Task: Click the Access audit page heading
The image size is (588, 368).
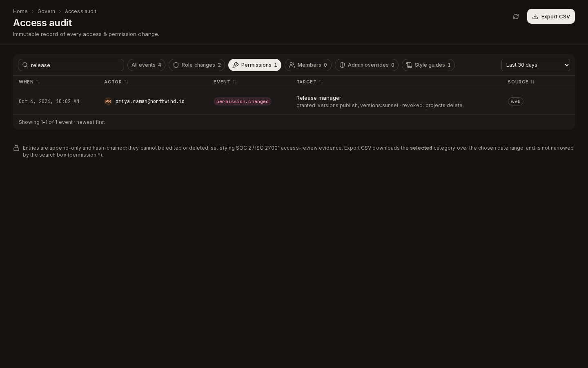Action: (42, 23)
